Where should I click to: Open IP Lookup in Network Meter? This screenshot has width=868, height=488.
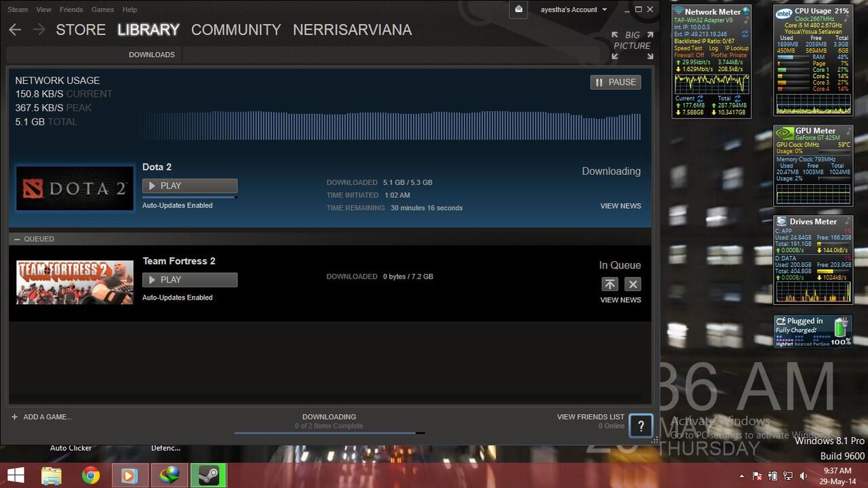(737, 48)
